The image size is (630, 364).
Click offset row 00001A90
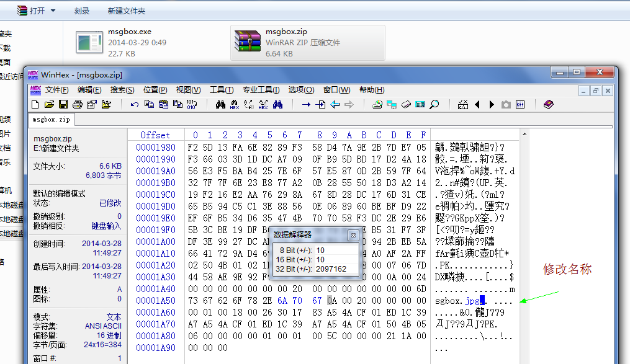156,348
